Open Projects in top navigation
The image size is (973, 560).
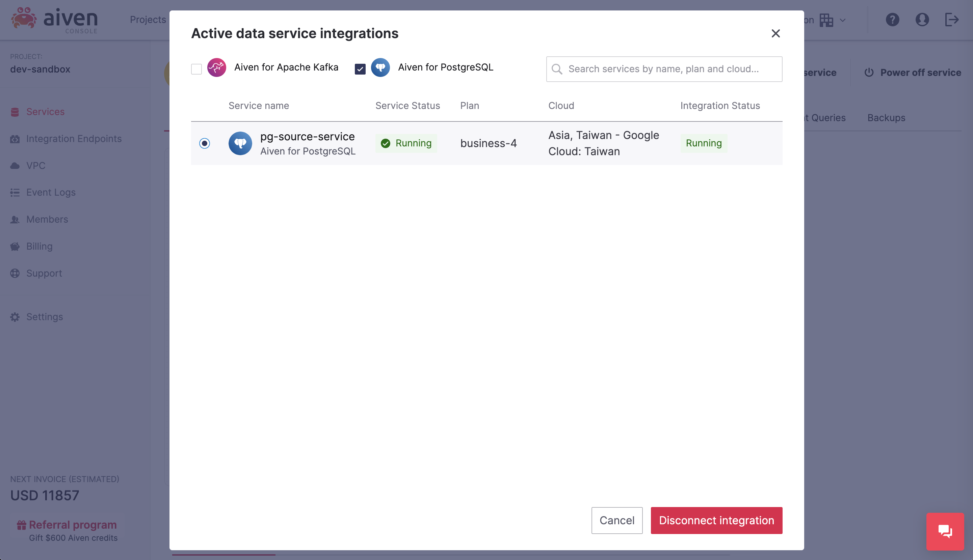pos(148,20)
